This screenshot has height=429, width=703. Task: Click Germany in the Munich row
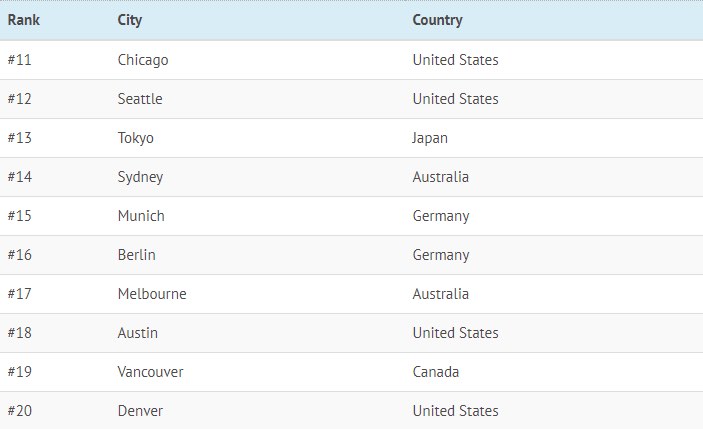(441, 216)
